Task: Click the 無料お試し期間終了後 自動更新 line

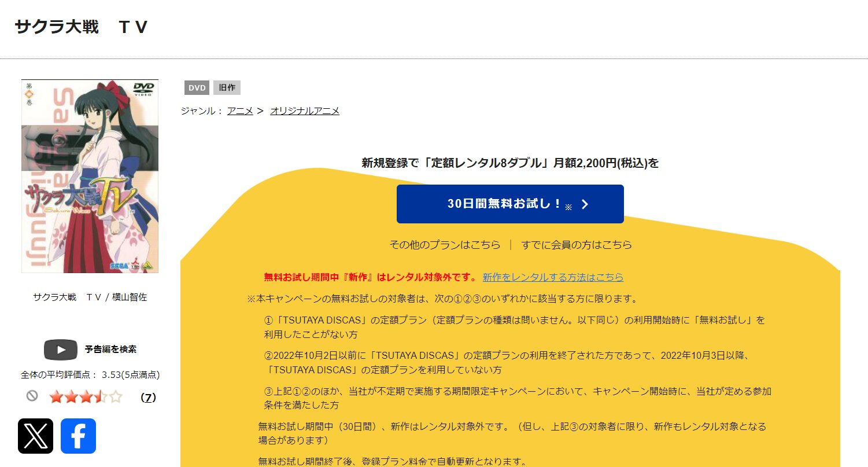Action: tap(393, 461)
